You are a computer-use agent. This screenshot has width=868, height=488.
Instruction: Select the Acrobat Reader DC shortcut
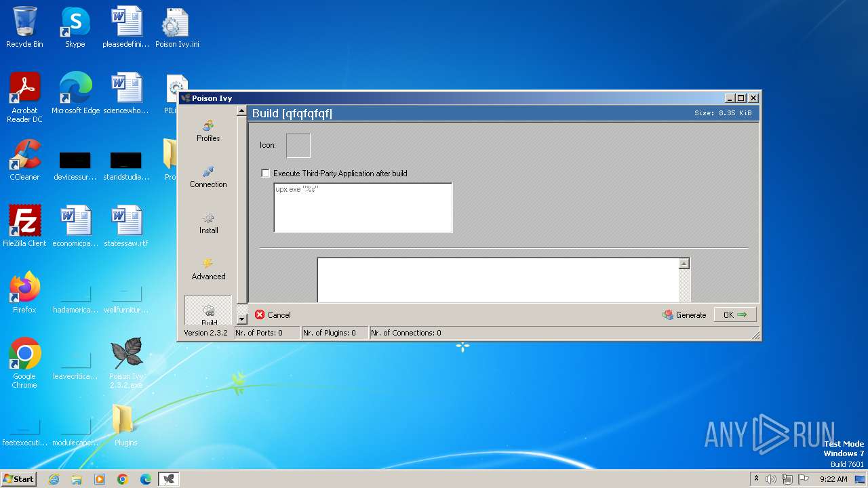(x=24, y=98)
